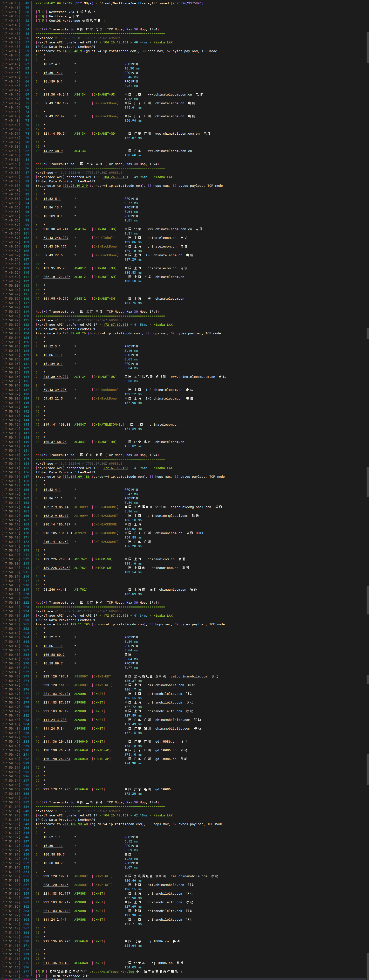Image resolution: width=369 pixels, height=980 pixels.
Task: Click the 10.86.14.1 RFC1918 hop IP
Action: (53, 73)
